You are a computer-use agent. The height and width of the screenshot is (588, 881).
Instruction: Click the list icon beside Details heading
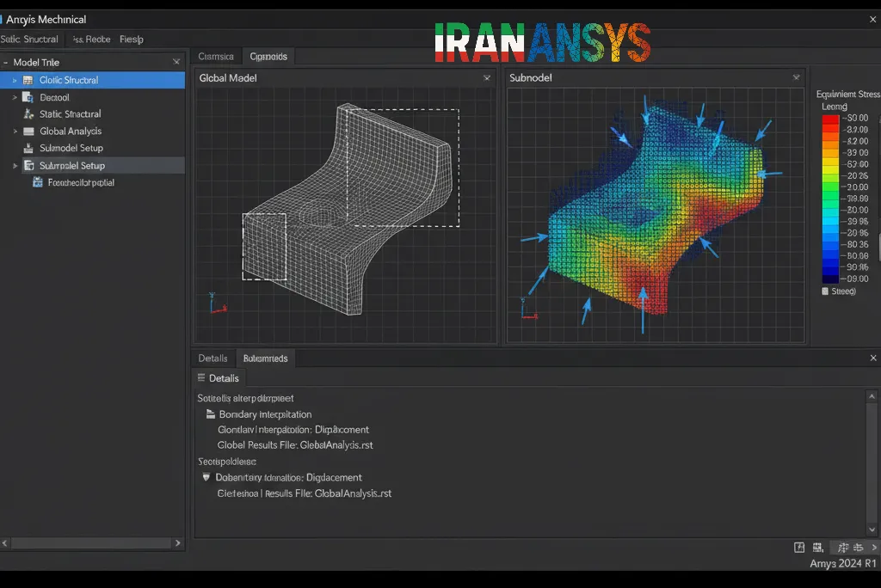(201, 378)
